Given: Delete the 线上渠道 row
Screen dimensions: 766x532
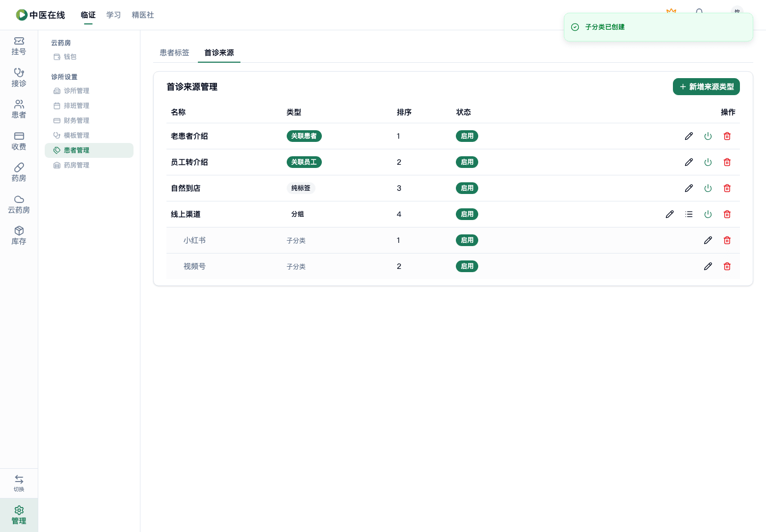Looking at the screenshot, I should coord(727,214).
